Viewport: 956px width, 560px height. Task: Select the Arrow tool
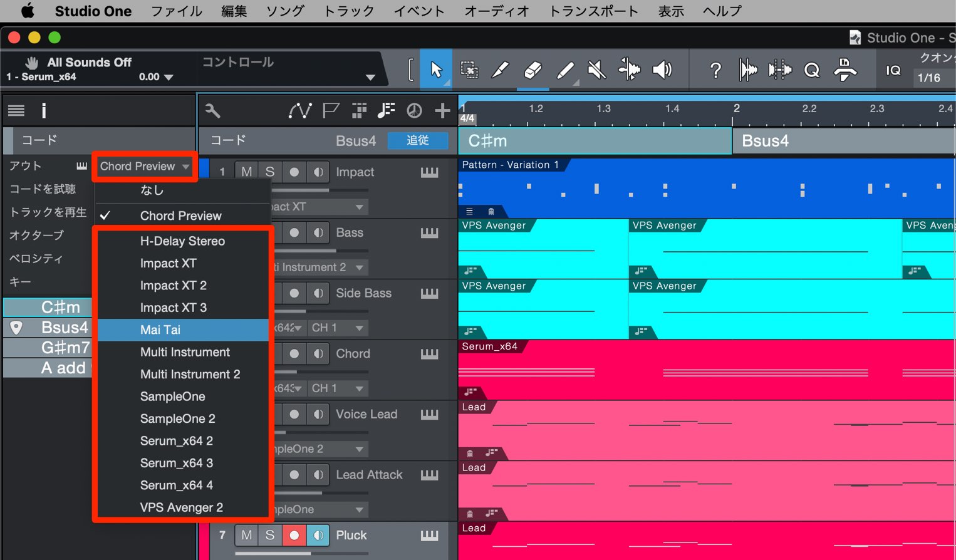click(x=436, y=70)
